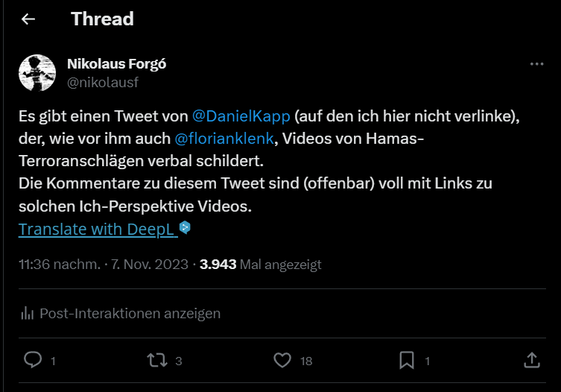Open the Nikolaus Forgó display name
561x392 pixels.
(116, 63)
